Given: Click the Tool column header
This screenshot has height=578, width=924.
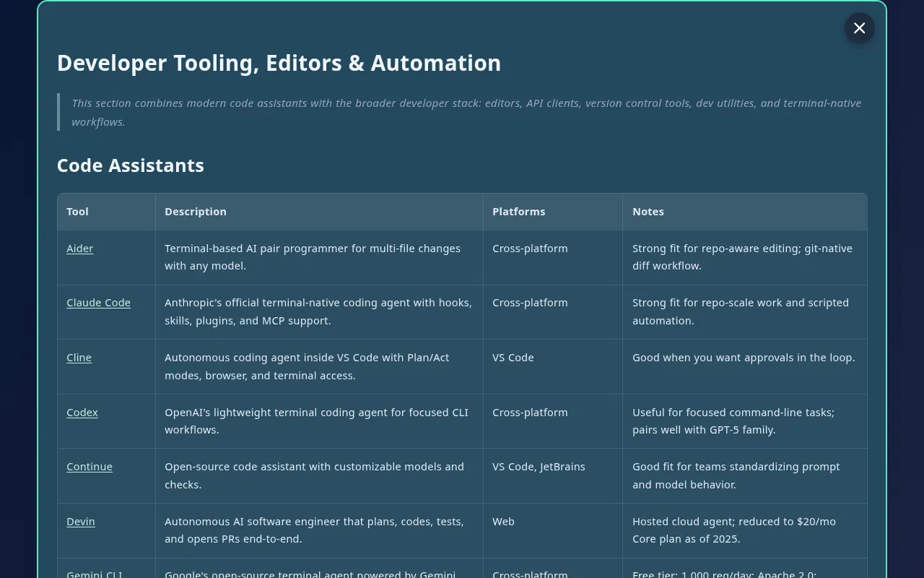Looking at the screenshot, I should click(x=106, y=212).
